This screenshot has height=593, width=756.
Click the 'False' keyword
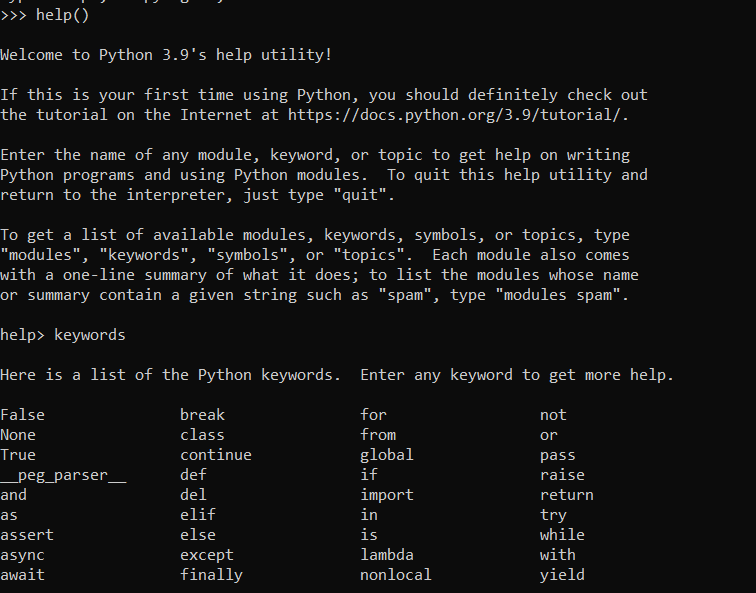23,415
